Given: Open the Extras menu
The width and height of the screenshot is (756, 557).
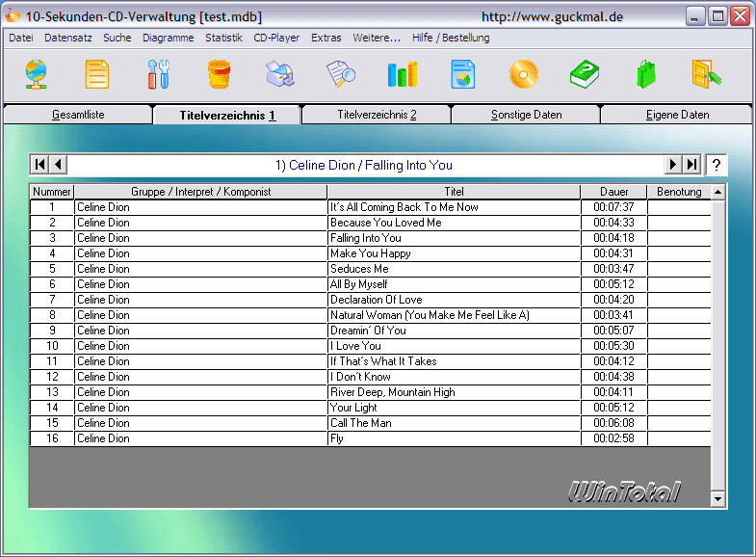Looking at the screenshot, I should pos(326,38).
